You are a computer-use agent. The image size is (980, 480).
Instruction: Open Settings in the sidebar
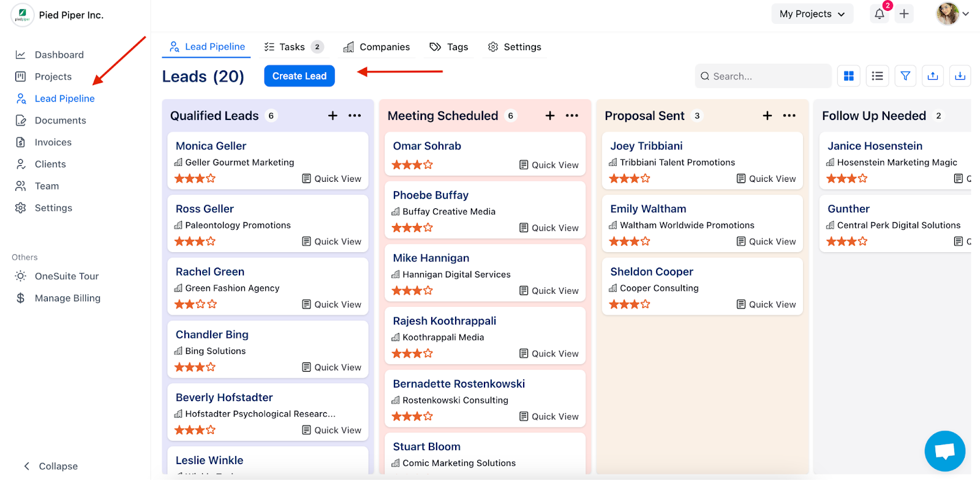click(x=53, y=208)
